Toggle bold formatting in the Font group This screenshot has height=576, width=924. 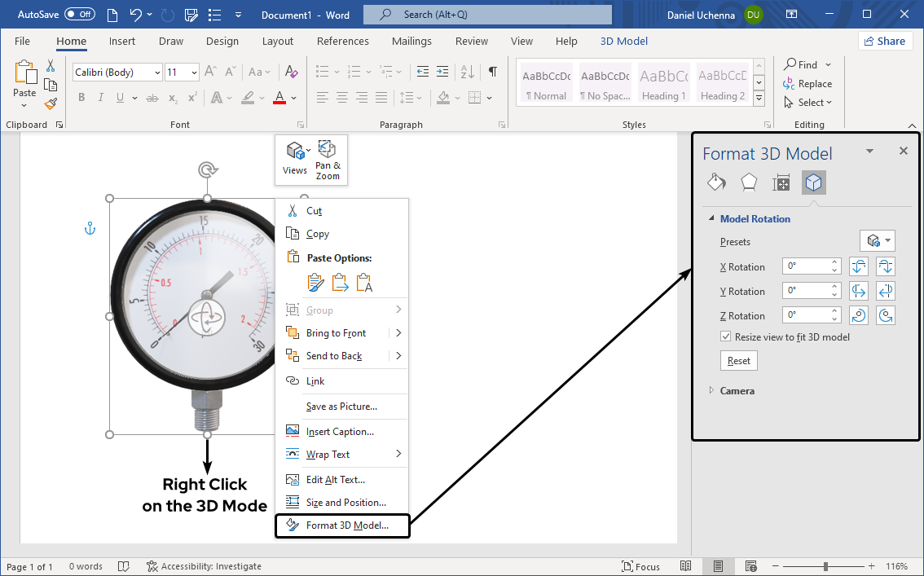(x=81, y=97)
